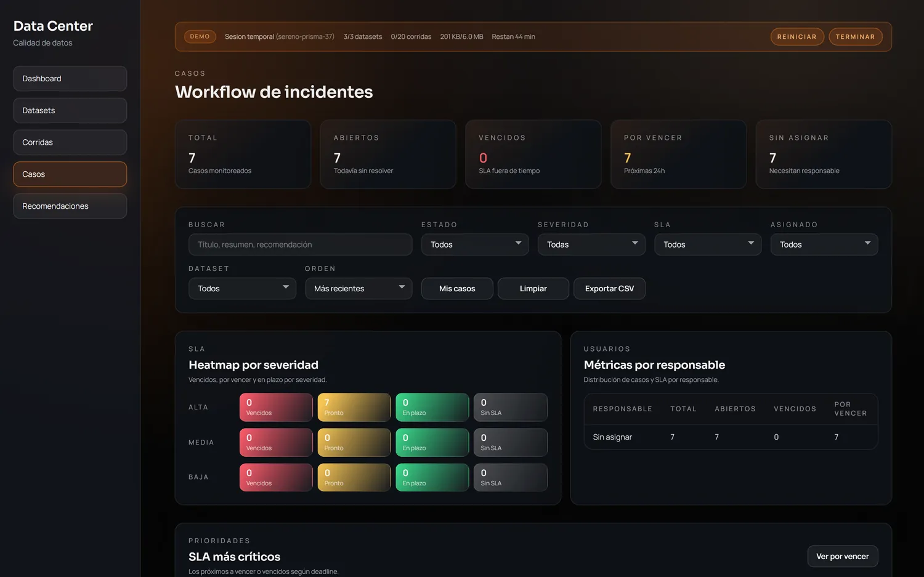
Task: Click the BAJA Vencidos heatmap cell
Action: pos(276,477)
